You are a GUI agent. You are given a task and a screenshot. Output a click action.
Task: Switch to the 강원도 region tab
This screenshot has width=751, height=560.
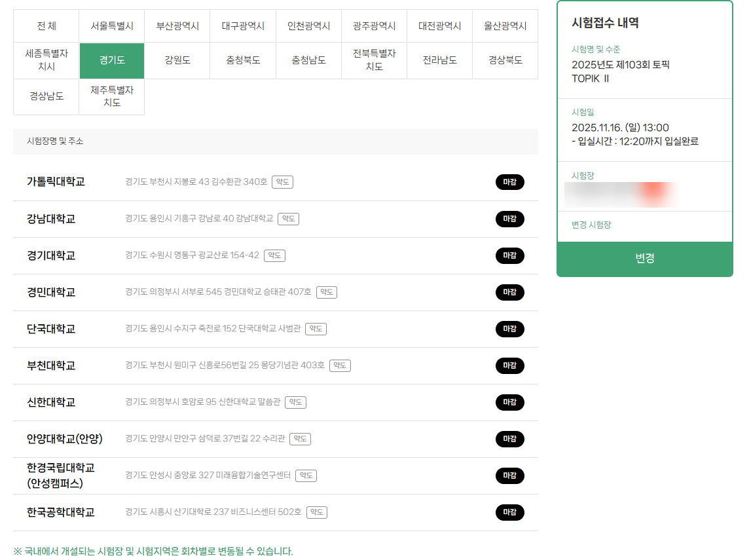[x=177, y=60]
